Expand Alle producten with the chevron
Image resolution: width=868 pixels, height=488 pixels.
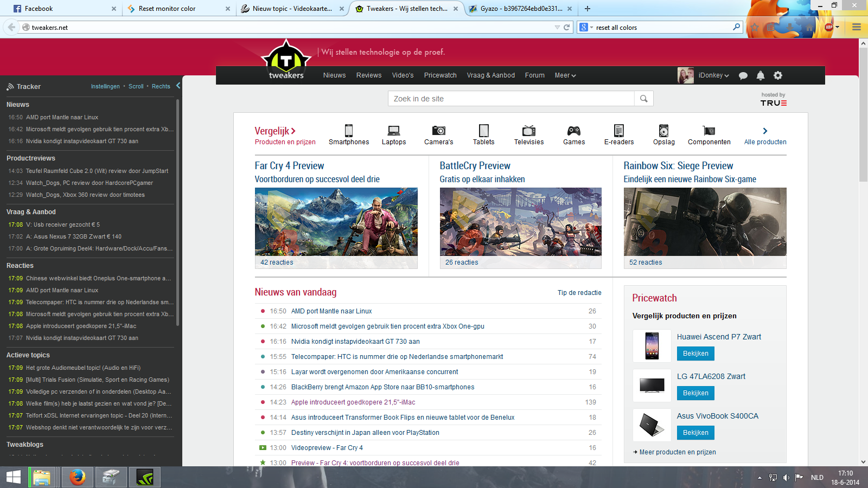tap(765, 131)
